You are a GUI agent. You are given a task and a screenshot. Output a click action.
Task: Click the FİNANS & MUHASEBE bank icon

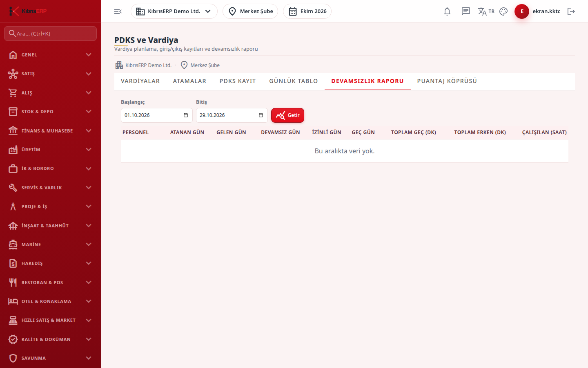tap(13, 131)
